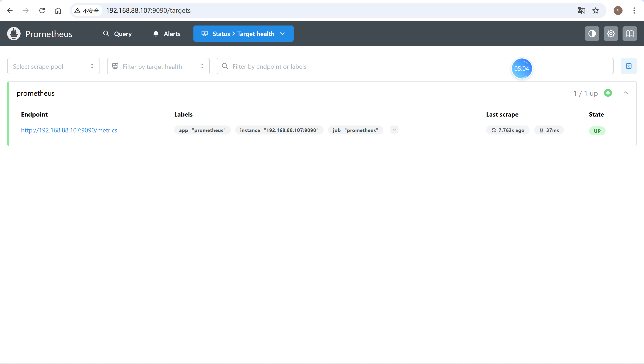Open the Google Translate page icon
Screen dimensions: 644x364
click(x=581, y=11)
